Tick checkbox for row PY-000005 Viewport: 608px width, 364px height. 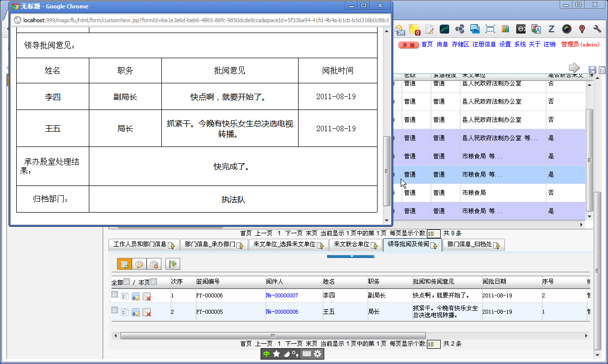point(114,310)
